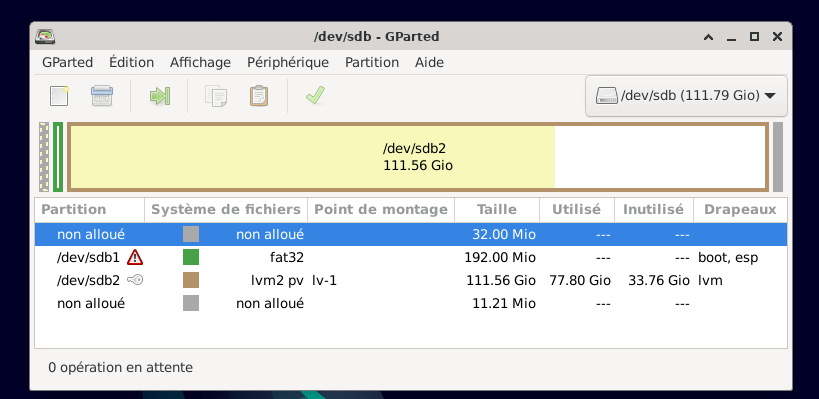Click the Paste partition clipboard icon
Image resolution: width=819 pixels, height=399 pixels.
[x=259, y=96]
